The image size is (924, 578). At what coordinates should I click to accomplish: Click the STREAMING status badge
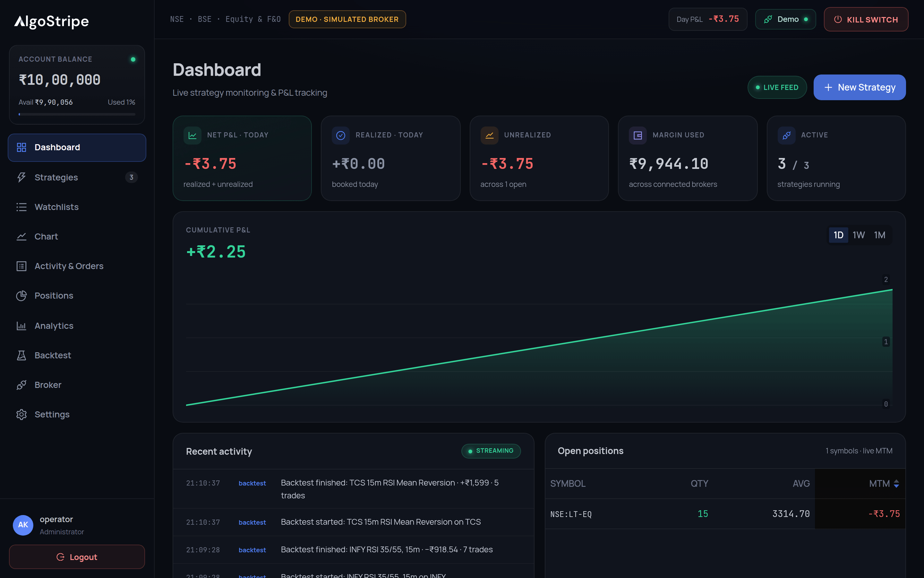point(491,451)
